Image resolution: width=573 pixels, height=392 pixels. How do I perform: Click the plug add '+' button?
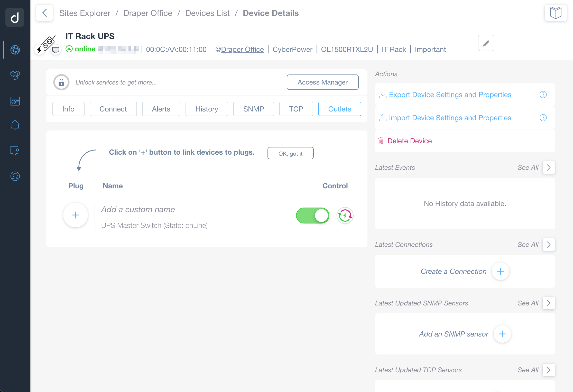pos(75,215)
